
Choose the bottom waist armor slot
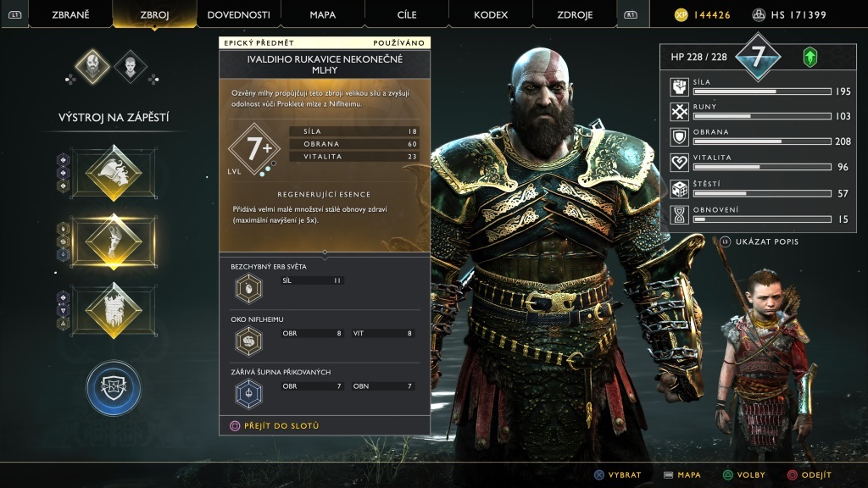(114, 310)
